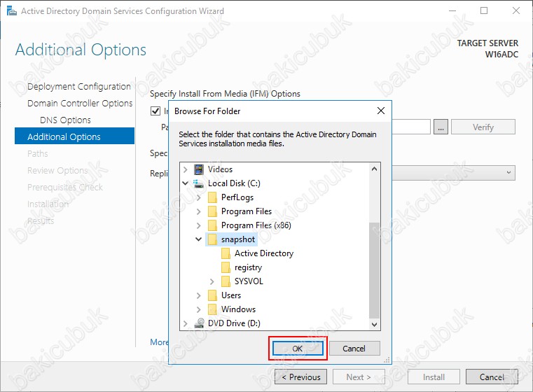The image size is (533, 392).
Task: Go to the Paths step
Action: pyautogui.click(x=37, y=153)
